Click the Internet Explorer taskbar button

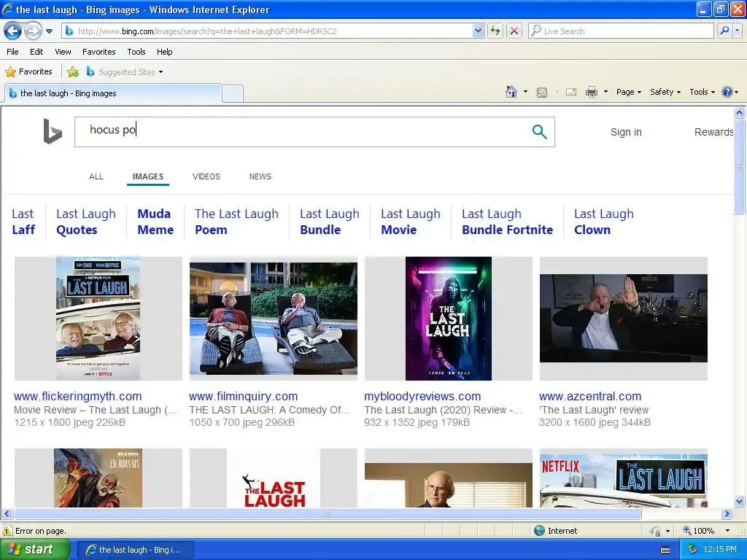click(135, 550)
